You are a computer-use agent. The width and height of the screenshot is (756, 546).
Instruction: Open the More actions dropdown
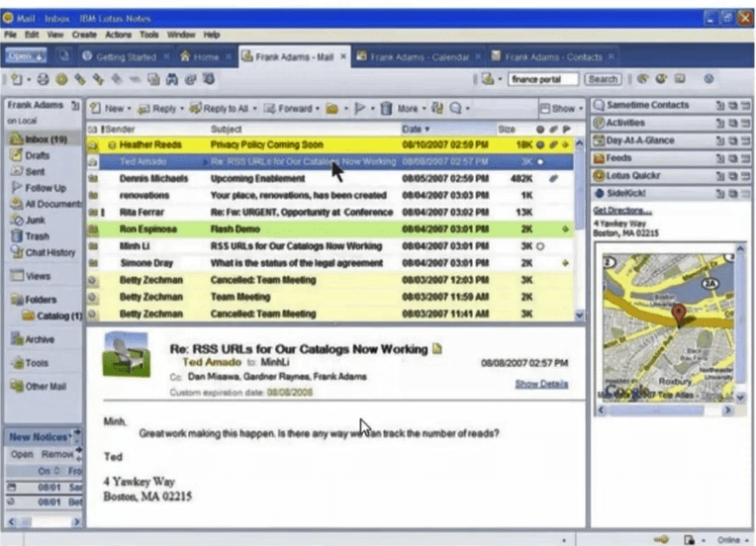click(412, 108)
